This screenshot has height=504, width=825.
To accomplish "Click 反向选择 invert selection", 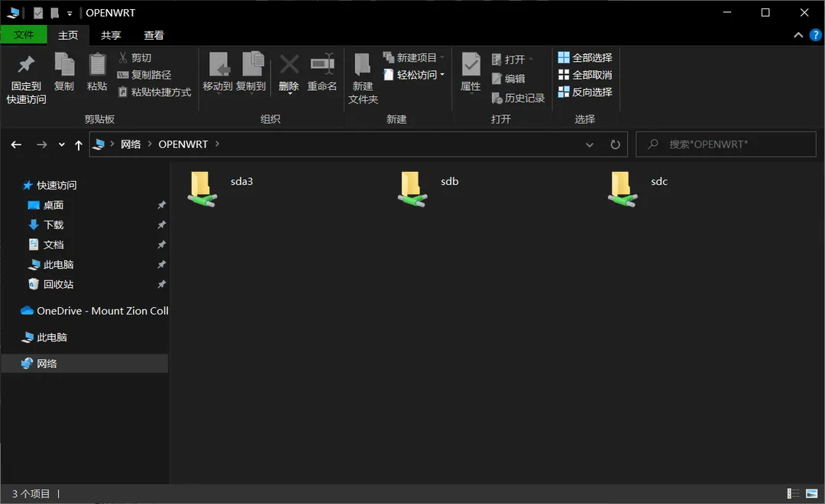I will pos(585,92).
